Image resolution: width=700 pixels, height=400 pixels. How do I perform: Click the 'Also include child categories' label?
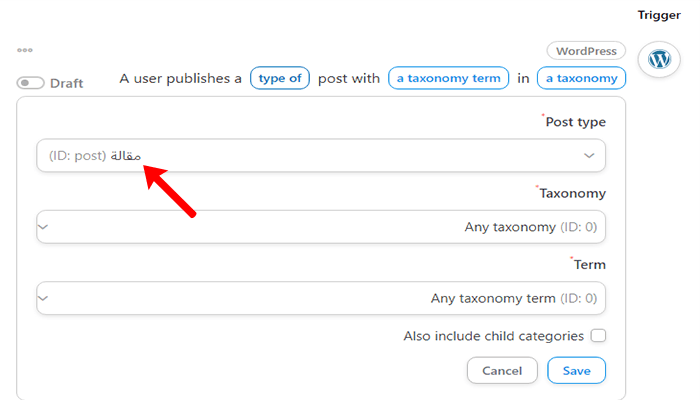pos(495,336)
